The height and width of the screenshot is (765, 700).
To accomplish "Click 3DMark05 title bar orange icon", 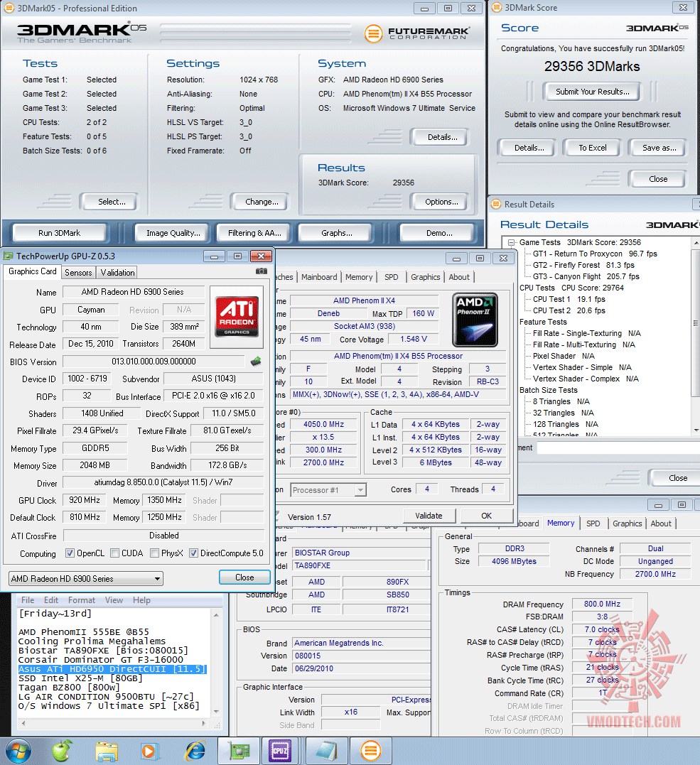I will pos(9,9).
